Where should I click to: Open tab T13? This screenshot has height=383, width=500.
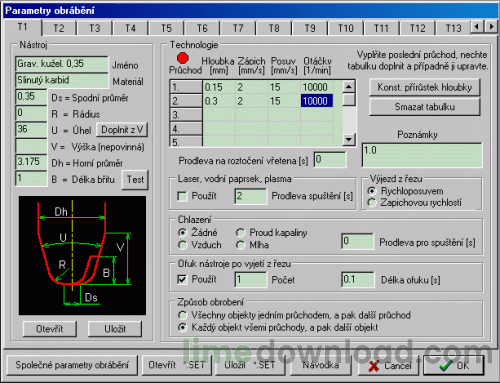(x=453, y=28)
